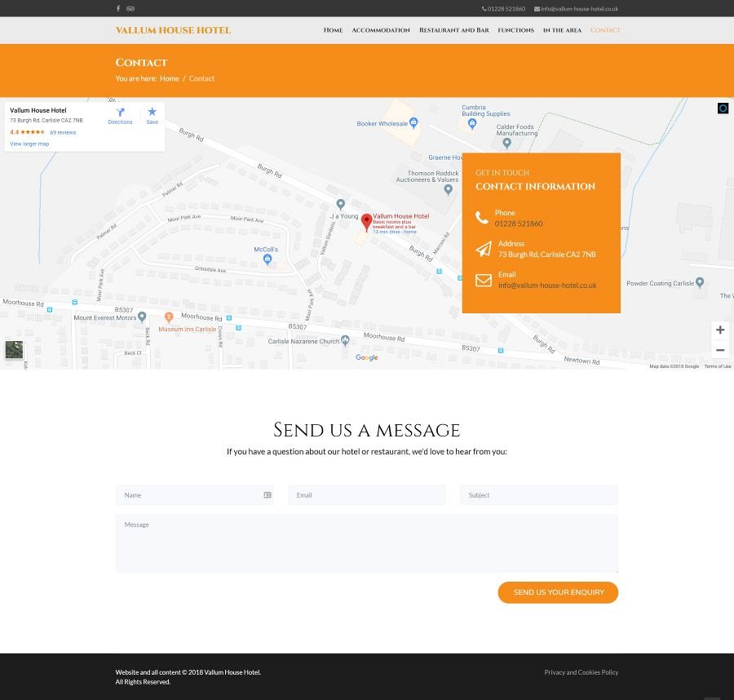Zoom out the map with minus button
Image resolution: width=734 pixels, height=700 pixels.
coord(719,350)
